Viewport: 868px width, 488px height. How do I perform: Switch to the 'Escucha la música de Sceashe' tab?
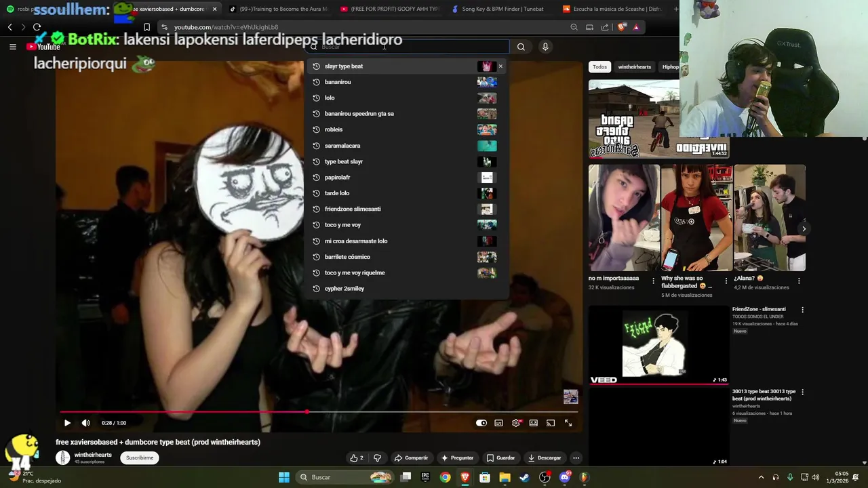point(612,9)
